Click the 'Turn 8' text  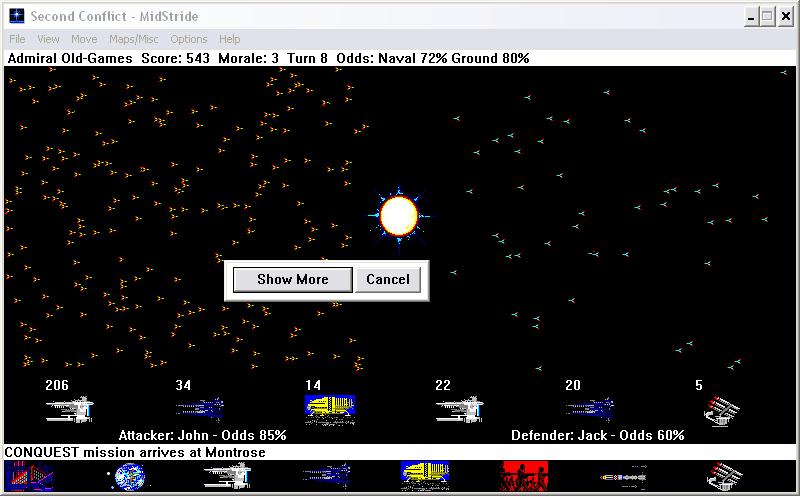coord(307,58)
